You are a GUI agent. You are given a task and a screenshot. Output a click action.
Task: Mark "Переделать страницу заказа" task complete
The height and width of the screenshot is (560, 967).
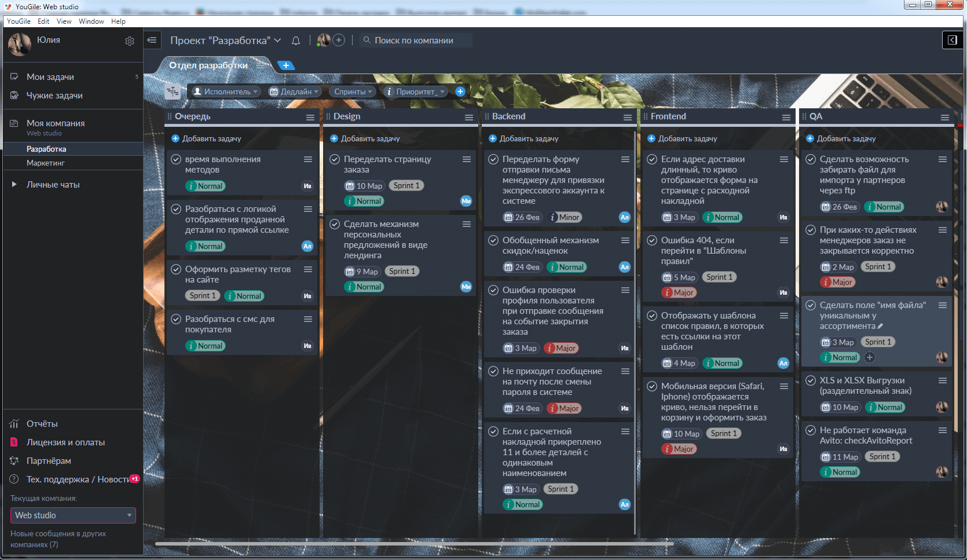[x=335, y=159]
